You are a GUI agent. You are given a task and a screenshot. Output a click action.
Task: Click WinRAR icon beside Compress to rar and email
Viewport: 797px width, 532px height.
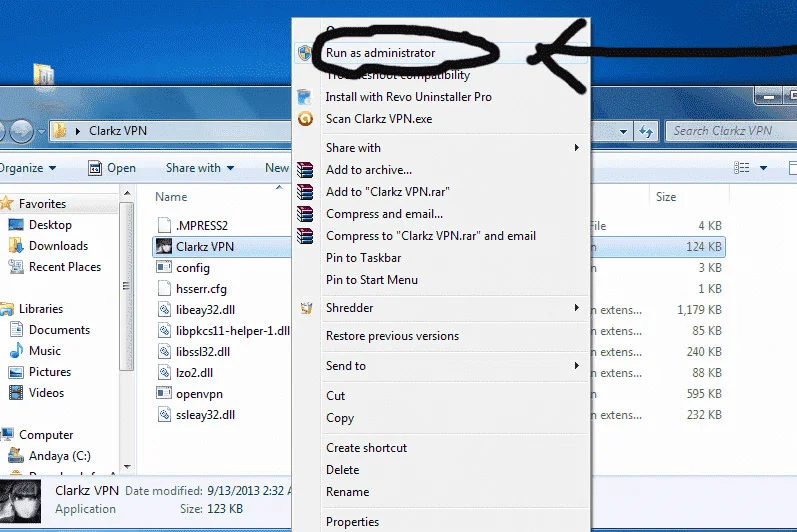(305, 236)
